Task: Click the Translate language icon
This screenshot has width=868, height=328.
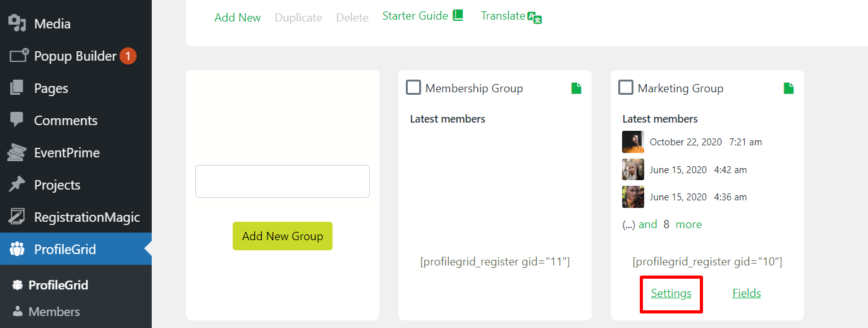Action: pyautogui.click(x=535, y=17)
